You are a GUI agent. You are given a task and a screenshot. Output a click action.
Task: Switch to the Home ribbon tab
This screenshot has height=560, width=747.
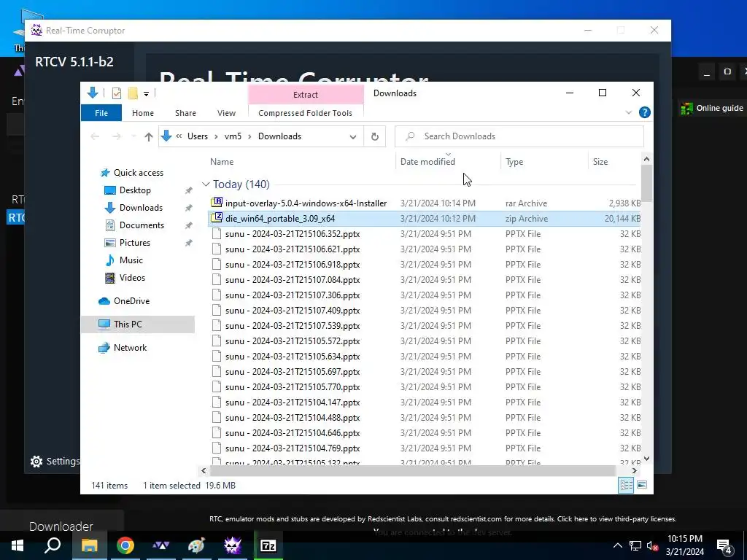click(x=143, y=113)
